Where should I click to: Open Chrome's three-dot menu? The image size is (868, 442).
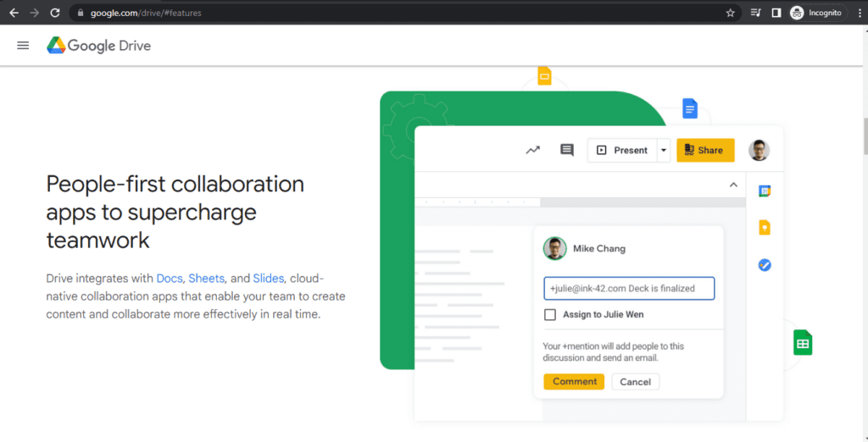pyautogui.click(x=860, y=13)
